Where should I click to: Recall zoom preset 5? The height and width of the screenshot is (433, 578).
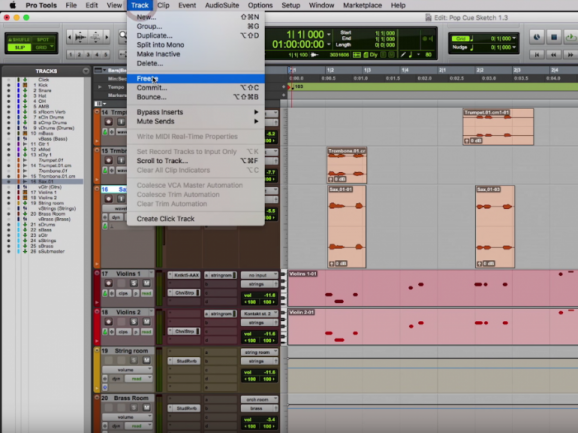click(x=106, y=55)
